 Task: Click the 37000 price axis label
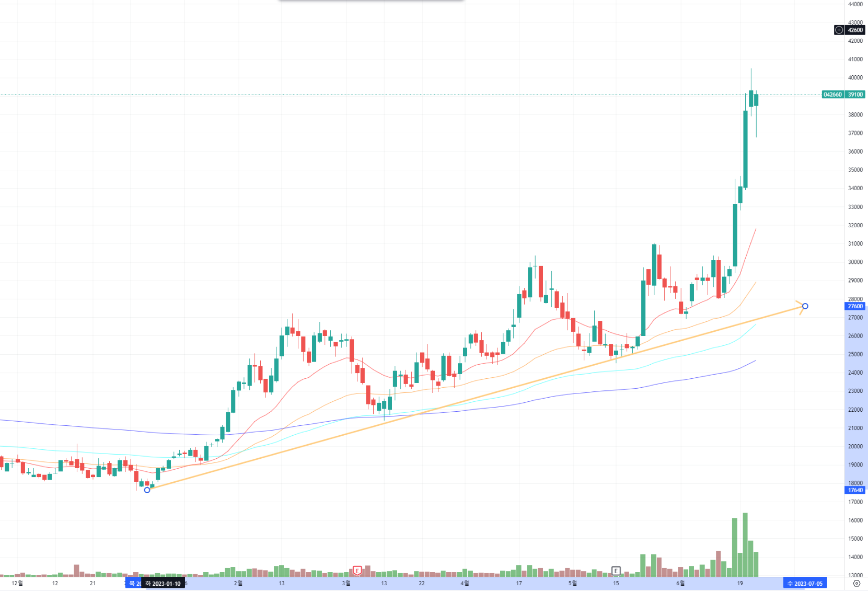pyautogui.click(x=855, y=133)
